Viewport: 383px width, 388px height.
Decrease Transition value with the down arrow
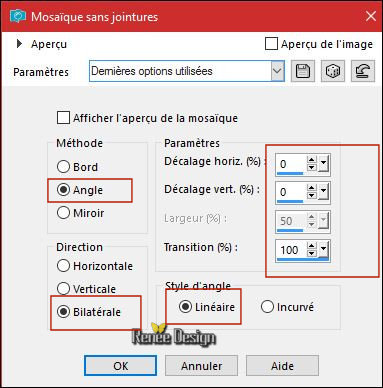311,253
